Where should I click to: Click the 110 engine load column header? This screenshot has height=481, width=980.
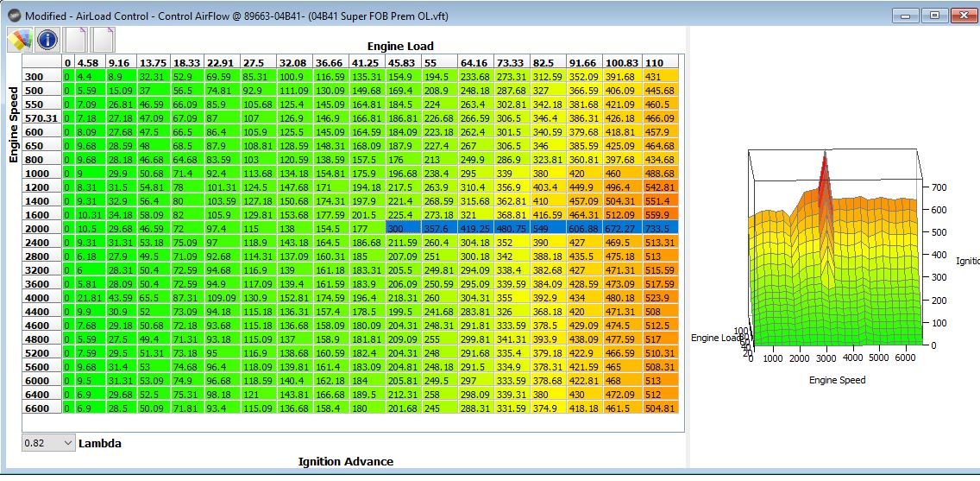(660, 62)
